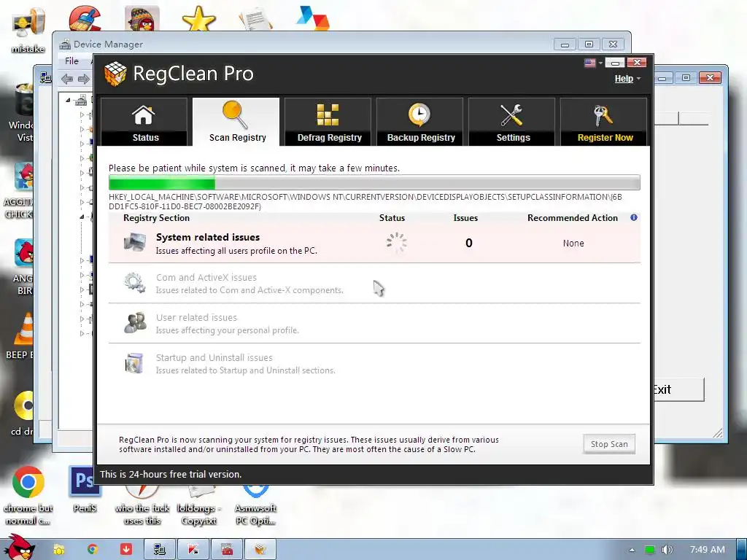Viewport: 747px width, 560px height.
Task: Click the RegClean Pro cube logo
Action: (x=115, y=74)
